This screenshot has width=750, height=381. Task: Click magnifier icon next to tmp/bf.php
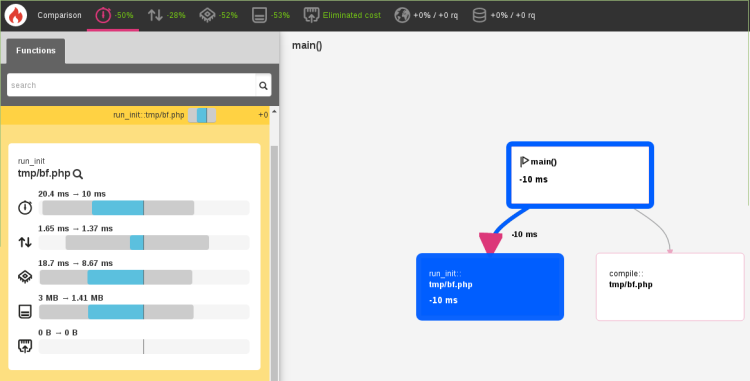coord(78,174)
